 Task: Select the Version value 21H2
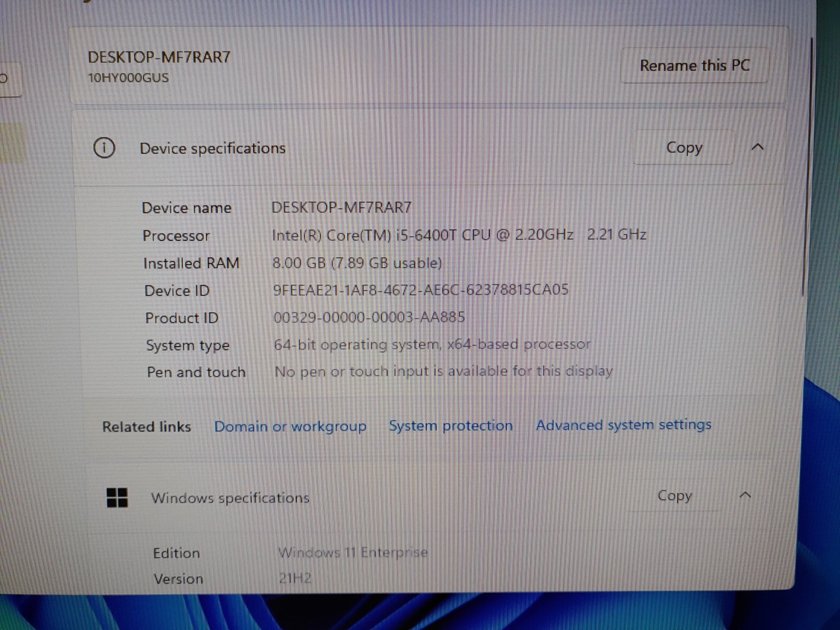coord(295,578)
